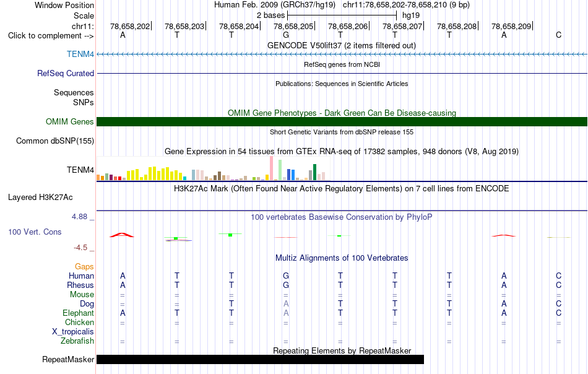The width and height of the screenshot is (588, 374).
Task: Open 'Short Genetic Variants from dbSNP release 155' title
Action: [342, 132]
